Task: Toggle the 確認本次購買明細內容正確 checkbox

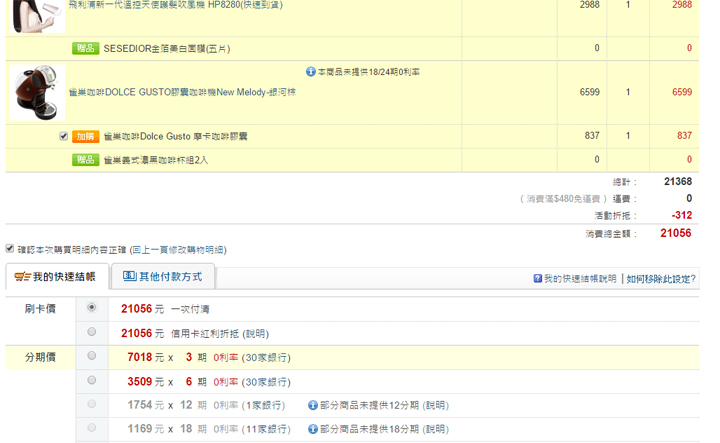Action: 10,248
